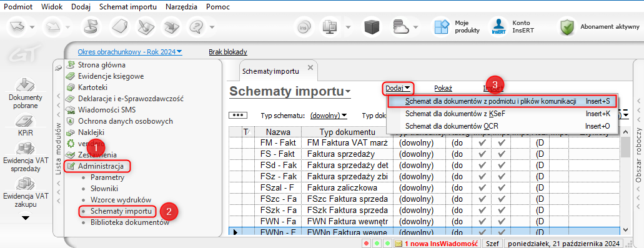Click the Pokaż link
Viewport: 644px width, 248px height.
coord(443,87)
